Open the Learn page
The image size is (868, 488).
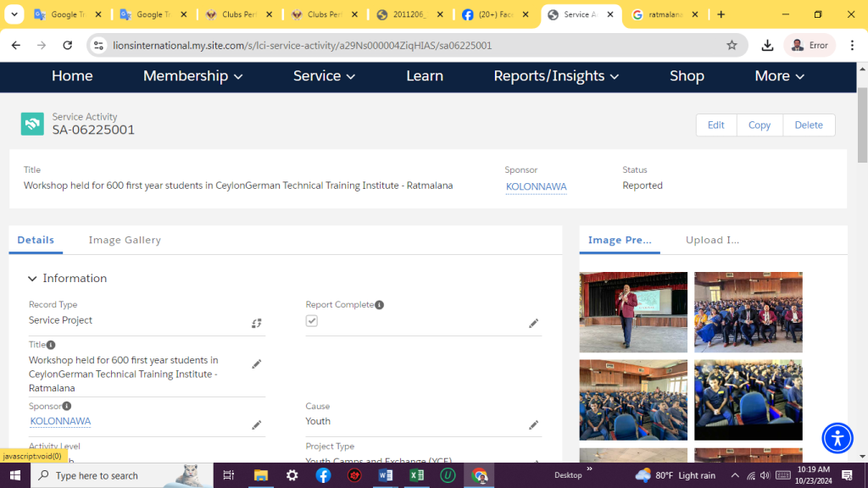tap(425, 76)
